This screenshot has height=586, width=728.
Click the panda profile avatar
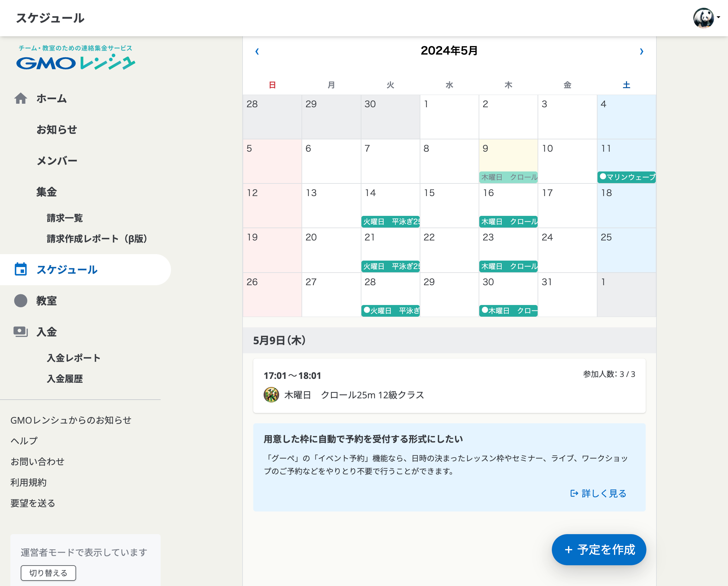tap(703, 18)
